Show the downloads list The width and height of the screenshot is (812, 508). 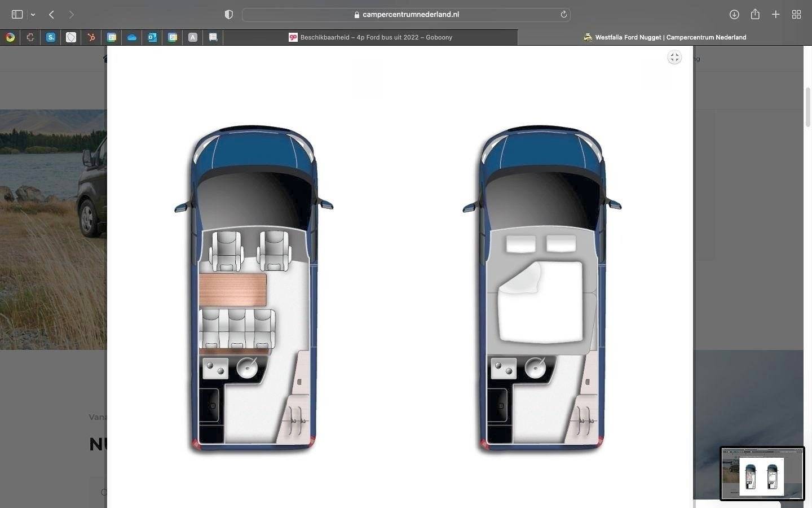coord(734,15)
